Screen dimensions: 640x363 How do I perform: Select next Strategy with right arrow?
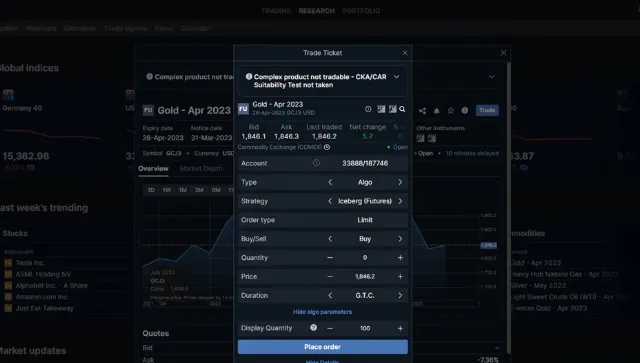coord(400,201)
